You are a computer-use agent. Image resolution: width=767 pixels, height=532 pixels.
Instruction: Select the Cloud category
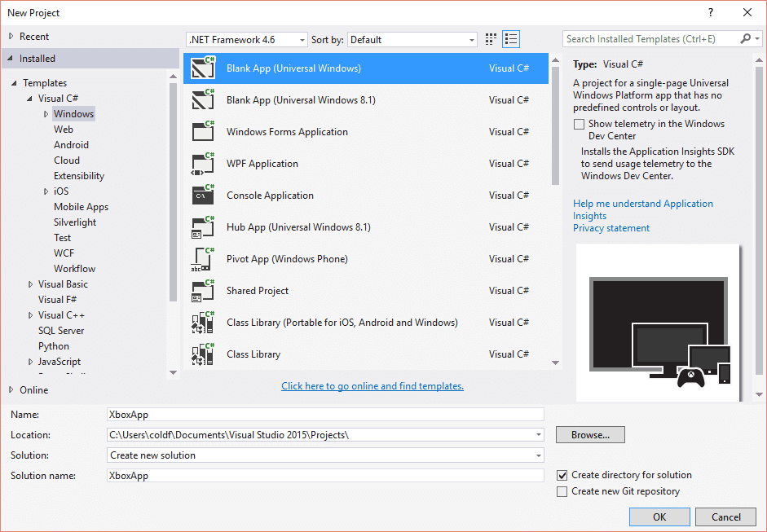67,160
